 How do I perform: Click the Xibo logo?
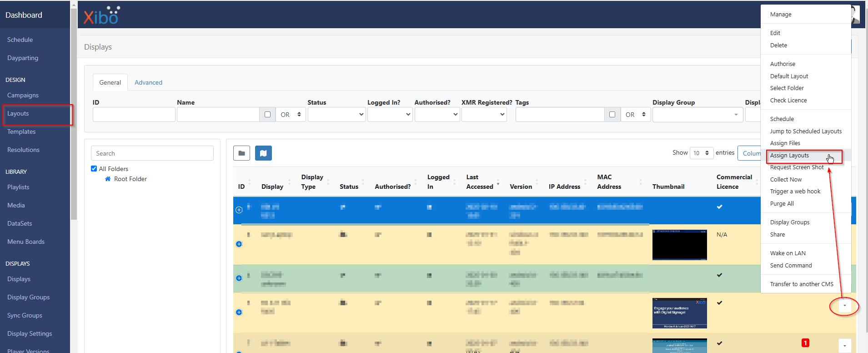[x=102, y=15]
